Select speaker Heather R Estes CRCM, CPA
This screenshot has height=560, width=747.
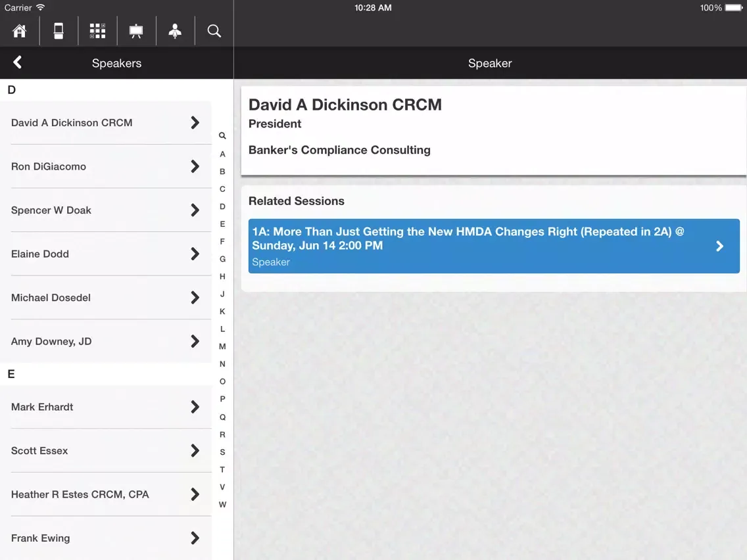(106, 494)
